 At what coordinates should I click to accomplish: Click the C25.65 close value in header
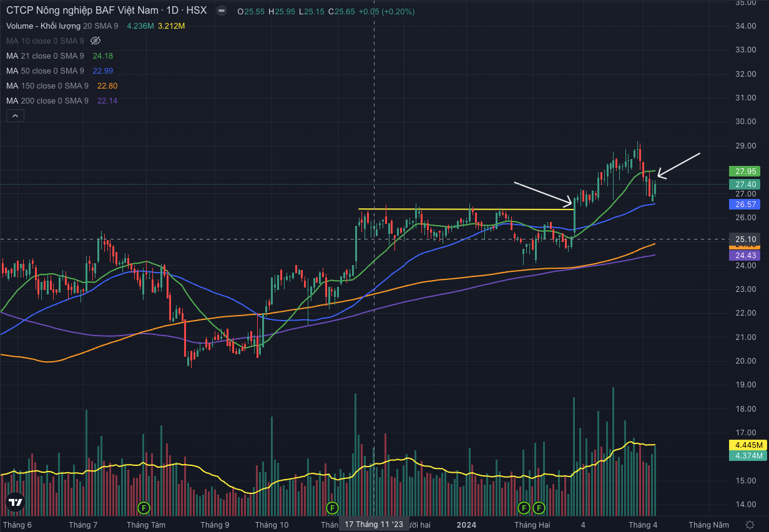click(341, 11)
